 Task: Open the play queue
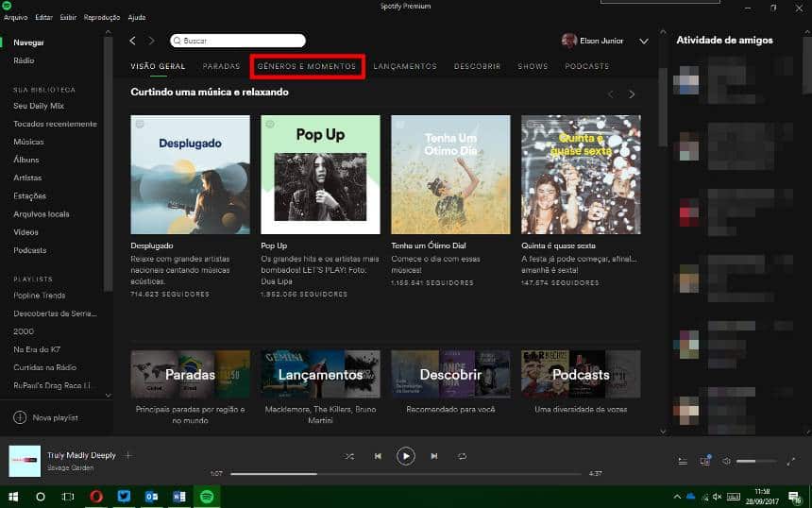(x=683, y=461)
